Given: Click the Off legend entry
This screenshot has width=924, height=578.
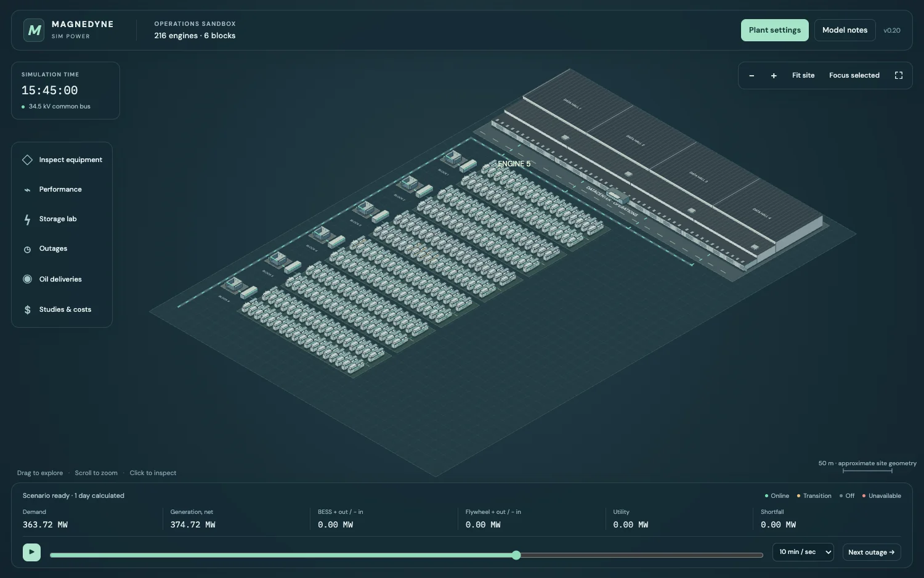Looking at the screenshot, I should (x=847, y=496).
